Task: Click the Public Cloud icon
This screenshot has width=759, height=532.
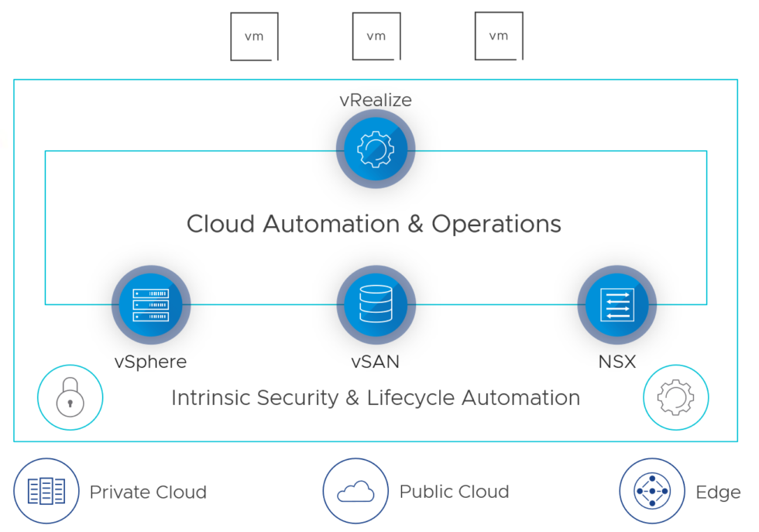Action: click(355, 491)
